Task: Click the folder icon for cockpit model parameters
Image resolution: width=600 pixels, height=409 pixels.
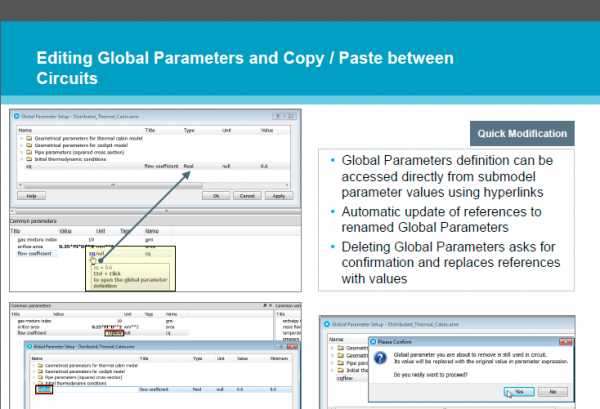Action: (x=30, y=146)
